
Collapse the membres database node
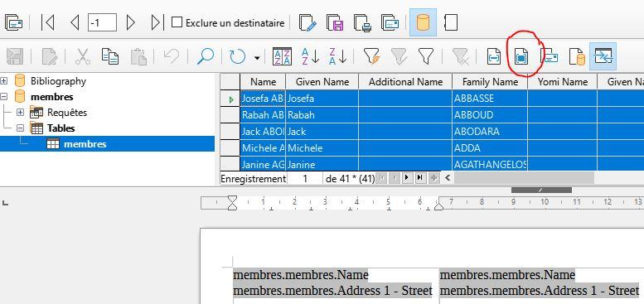3,97
